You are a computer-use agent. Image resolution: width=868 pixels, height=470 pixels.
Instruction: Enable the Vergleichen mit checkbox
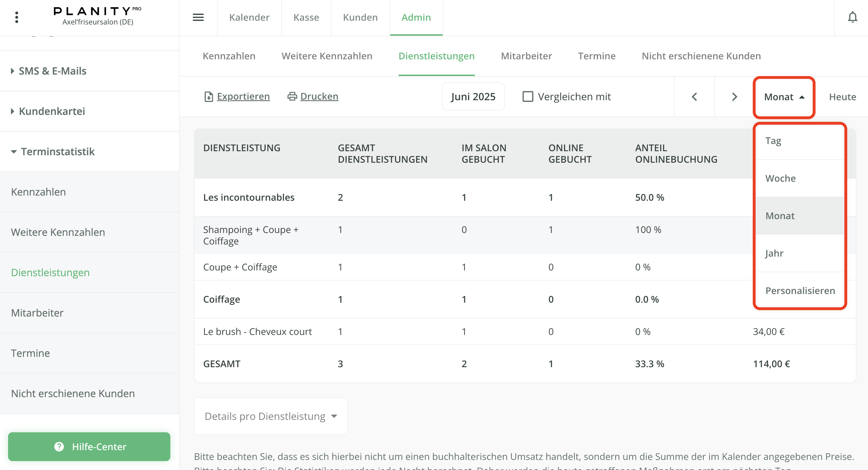coord(528,97)
